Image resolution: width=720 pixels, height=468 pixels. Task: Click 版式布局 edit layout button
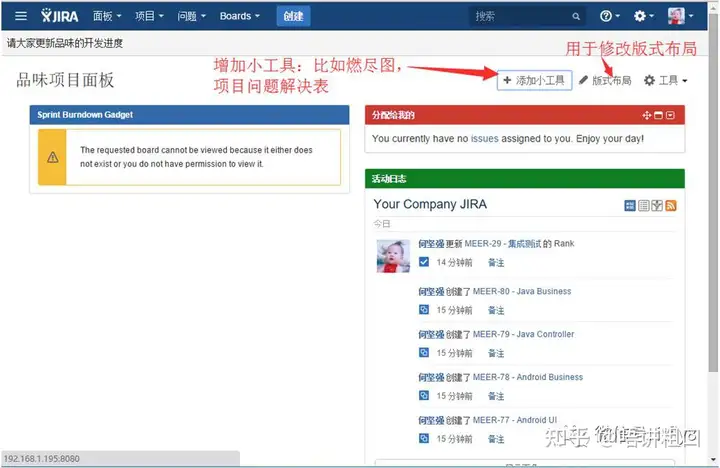tap(605, 80)
